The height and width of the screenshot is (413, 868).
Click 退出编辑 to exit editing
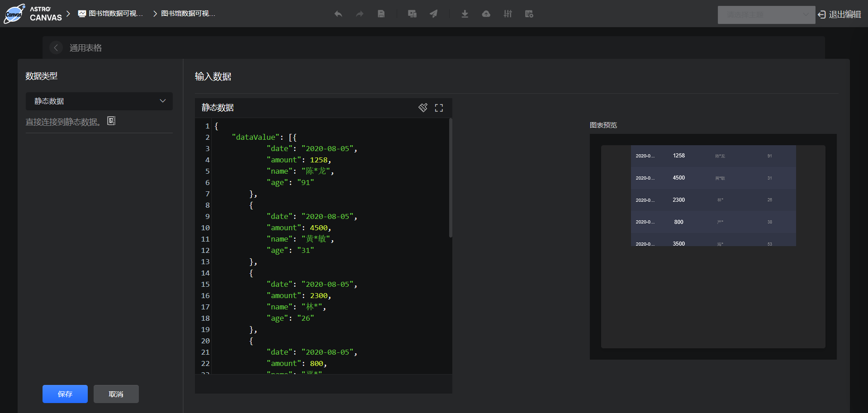point(840,14)
